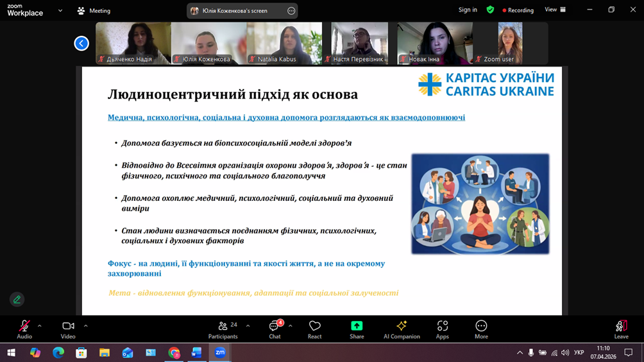This screenshot has height=362, width=644.
Task: Toggle the Windows system volume icon
Action: tap(565, 353)
